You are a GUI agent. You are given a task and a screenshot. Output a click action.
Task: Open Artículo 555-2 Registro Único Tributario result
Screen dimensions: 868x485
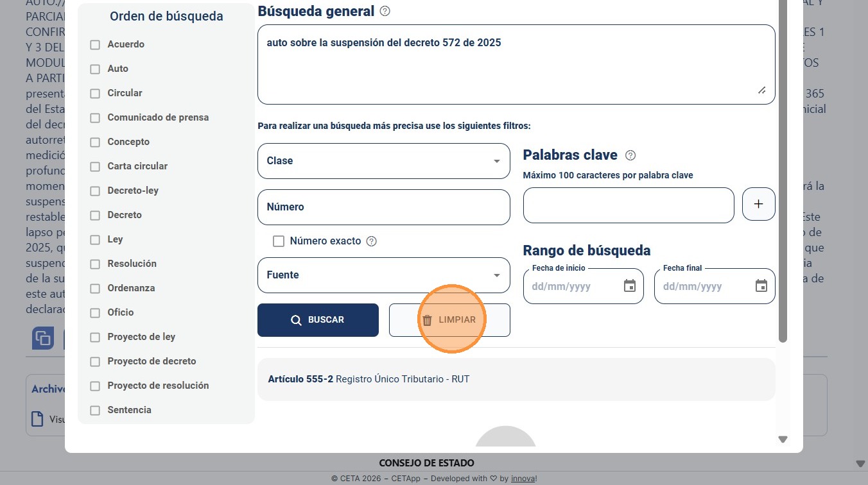[516, 379]
